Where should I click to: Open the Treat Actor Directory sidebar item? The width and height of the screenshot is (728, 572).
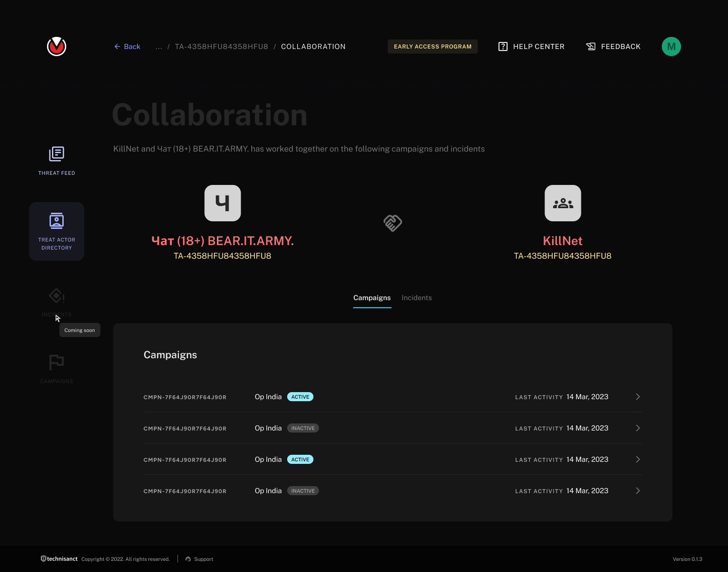(57, 231)
